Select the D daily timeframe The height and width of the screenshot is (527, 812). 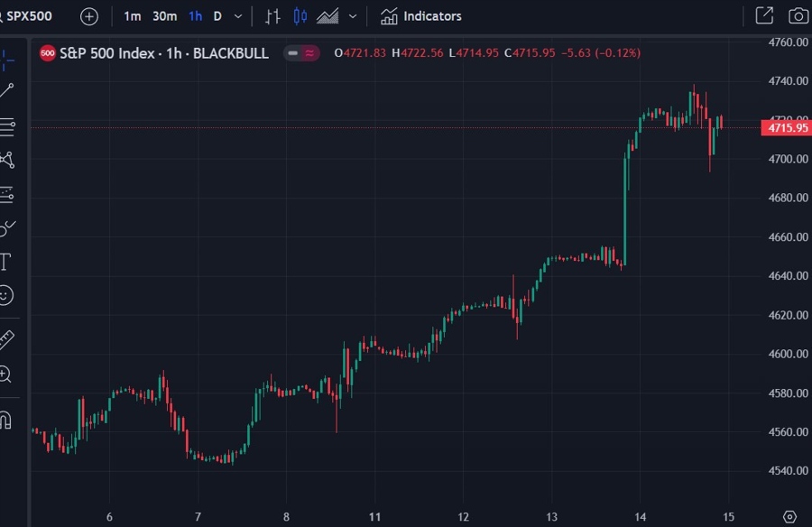pyautogui.click(x=217, y=16)
